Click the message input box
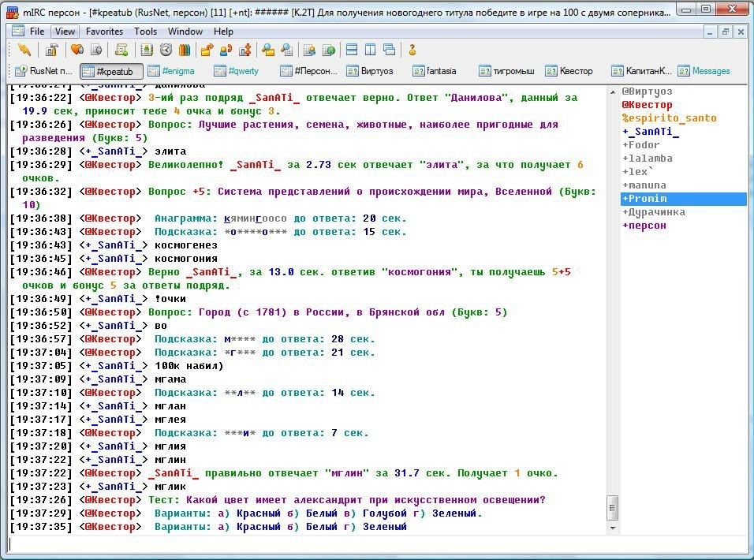This screenshot has width=754, height=560. click(377, 545)
